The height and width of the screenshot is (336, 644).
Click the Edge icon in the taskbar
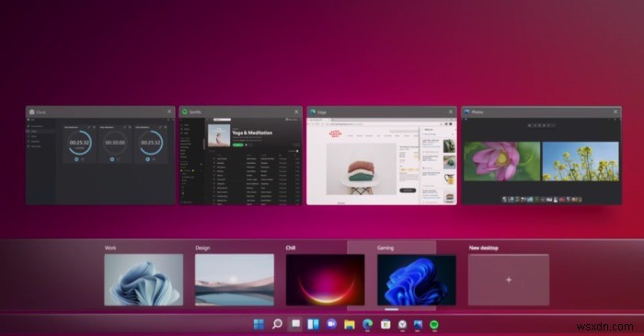(367, 325)
